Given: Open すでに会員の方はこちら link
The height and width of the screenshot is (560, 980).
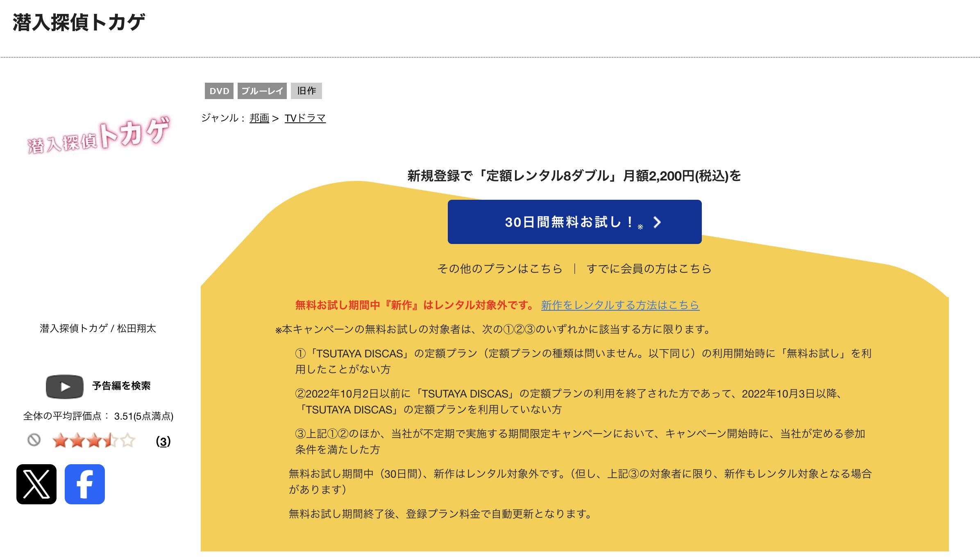Looking at the screenshot, I should coord(649,269).
